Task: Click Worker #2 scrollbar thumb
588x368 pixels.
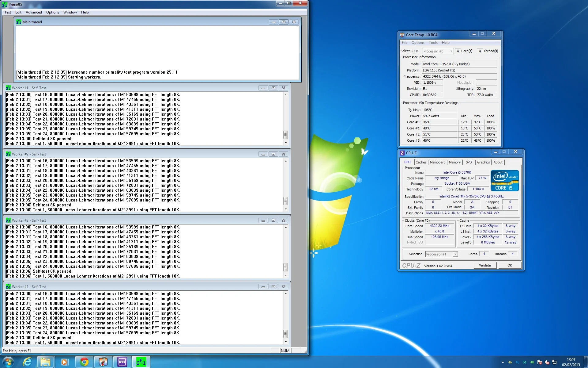Action: [x=285, y=201]
